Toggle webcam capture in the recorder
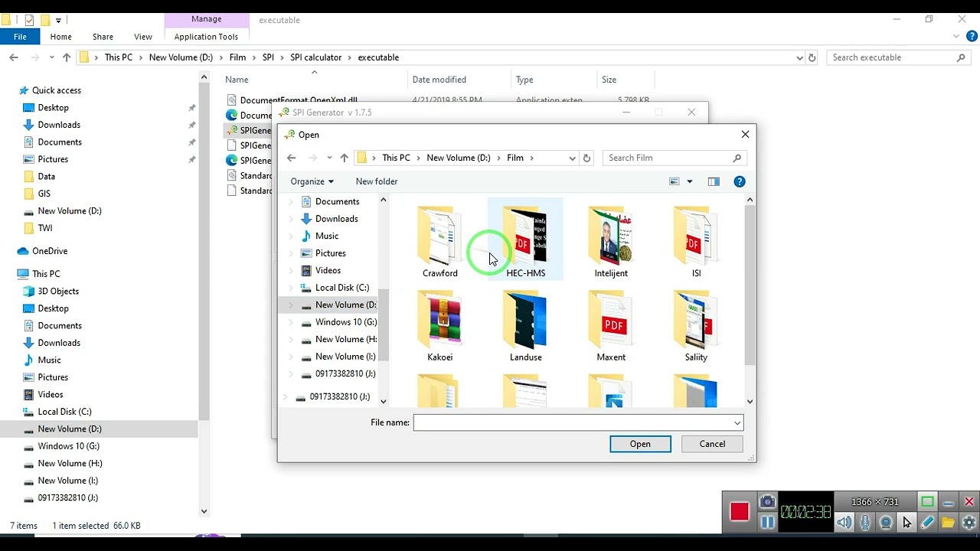Image resolution: width=980 pixels, height=551 pixels. click(886, 523)
